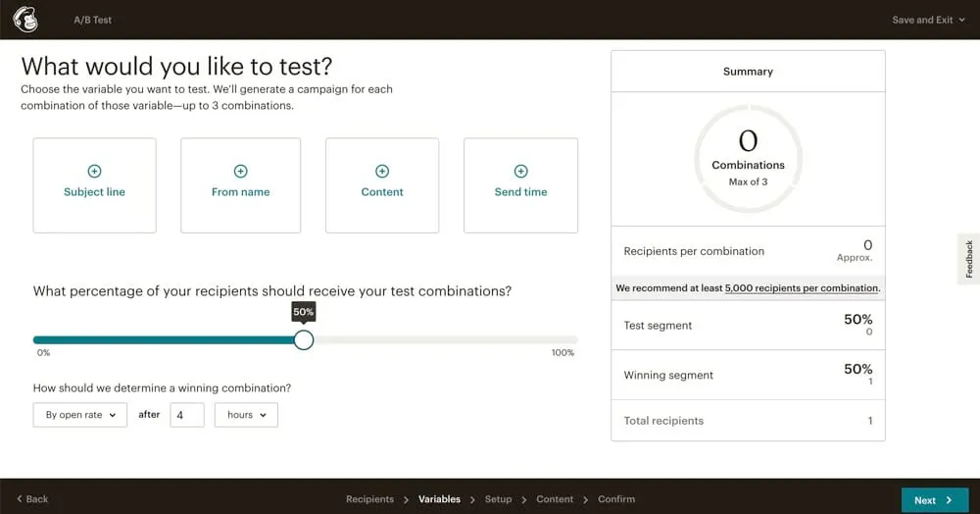This screenshot has width=980, height=514.
Task: Expand the hours unit dropdown
Action: [x=246, y=415]
